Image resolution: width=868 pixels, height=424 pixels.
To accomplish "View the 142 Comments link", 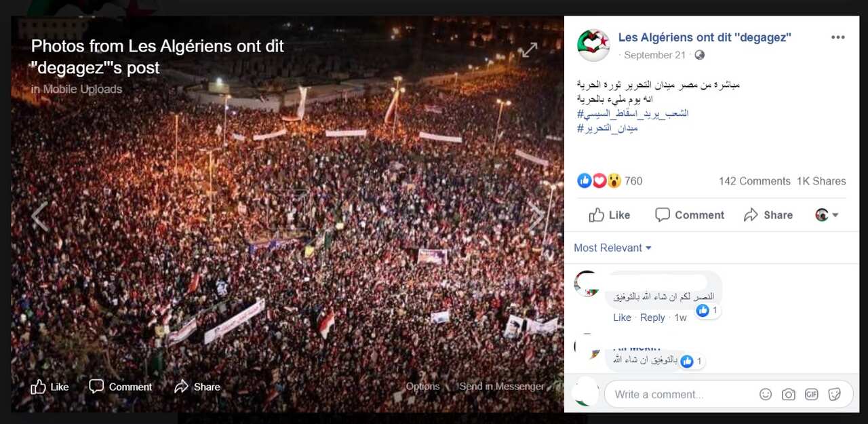I will tap(755, 181).
